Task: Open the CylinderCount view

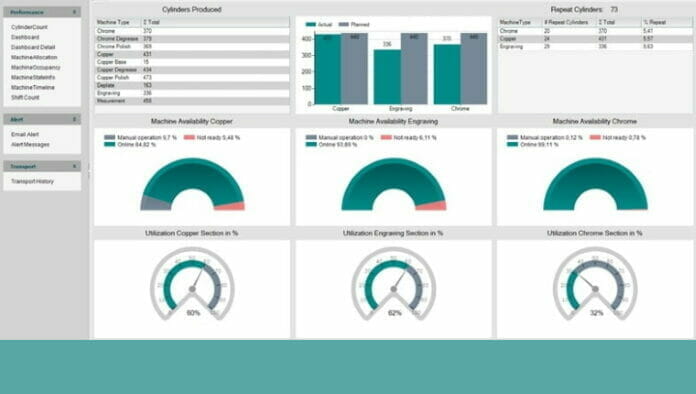Action: tap(29, 27)
